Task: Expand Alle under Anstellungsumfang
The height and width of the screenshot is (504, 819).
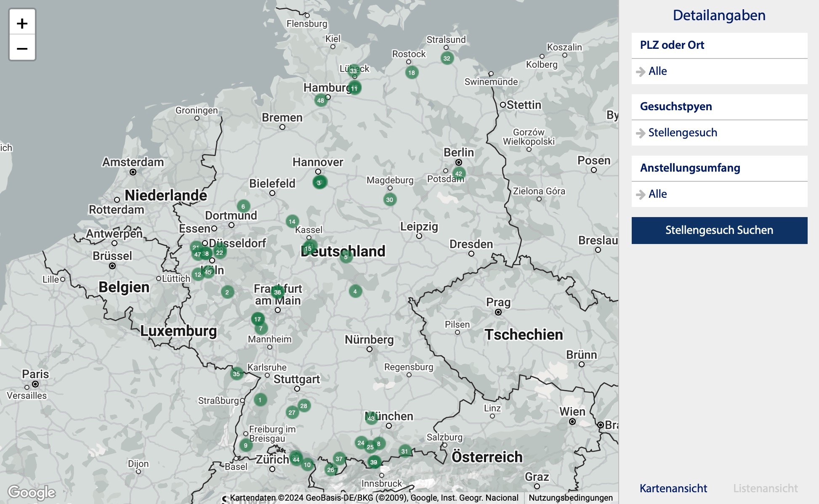Action: coord(658,194)
